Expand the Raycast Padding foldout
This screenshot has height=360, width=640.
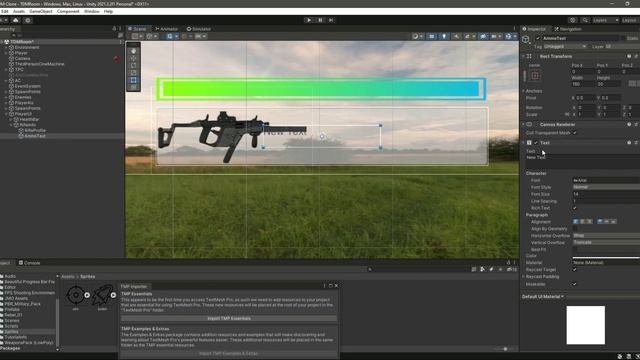tap(523, 277)
